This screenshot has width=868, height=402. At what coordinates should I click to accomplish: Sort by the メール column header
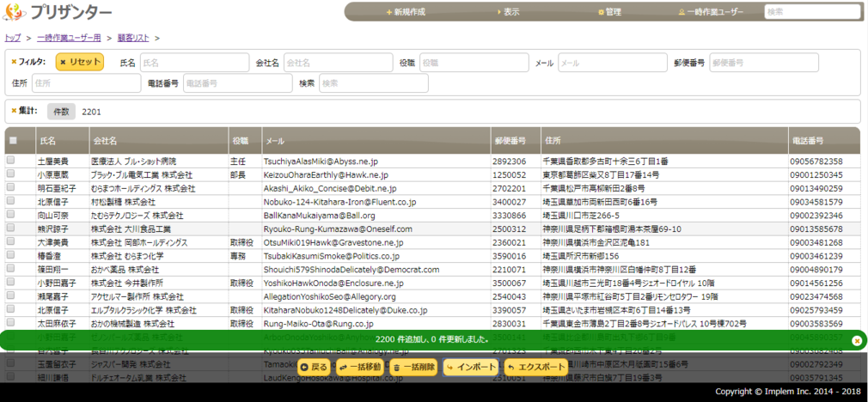[x=376, y=141]
